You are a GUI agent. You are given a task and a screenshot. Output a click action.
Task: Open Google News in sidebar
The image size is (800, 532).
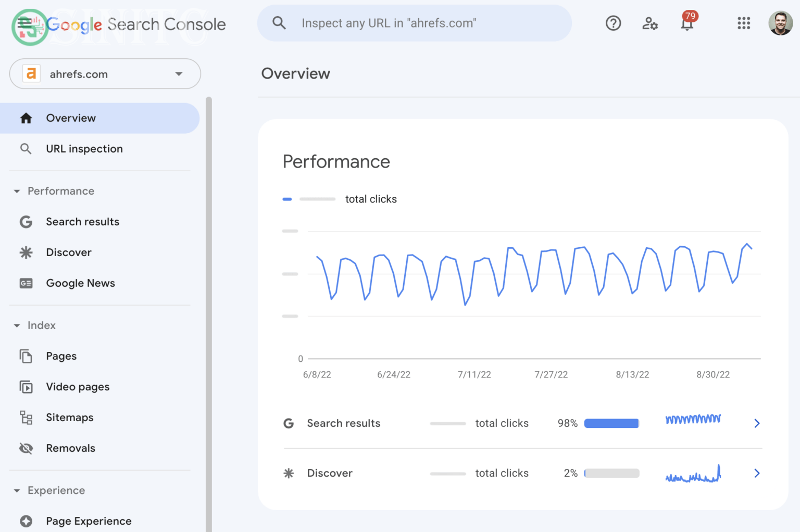click(99, 283)
